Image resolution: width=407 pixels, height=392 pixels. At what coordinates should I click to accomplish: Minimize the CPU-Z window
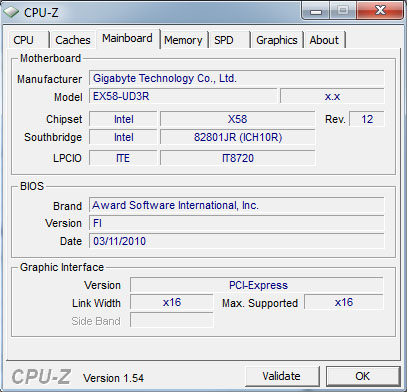pyautogui.click(x=315, y=11)
